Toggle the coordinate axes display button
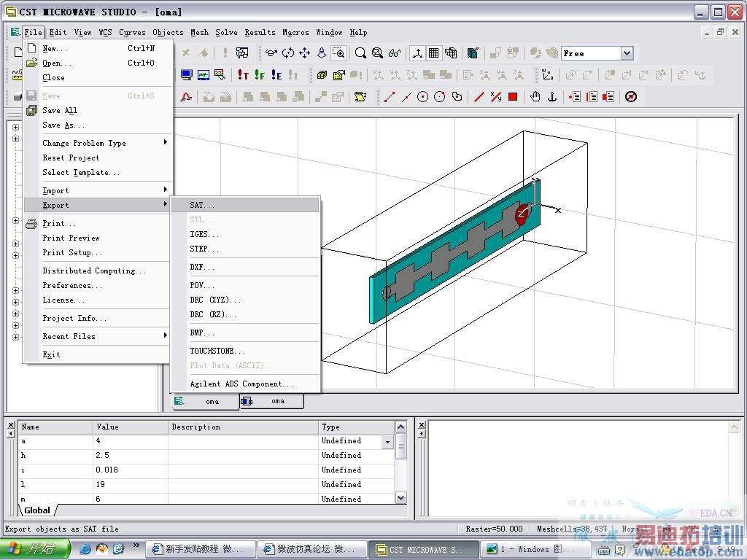747x560 pixels. 417,53
